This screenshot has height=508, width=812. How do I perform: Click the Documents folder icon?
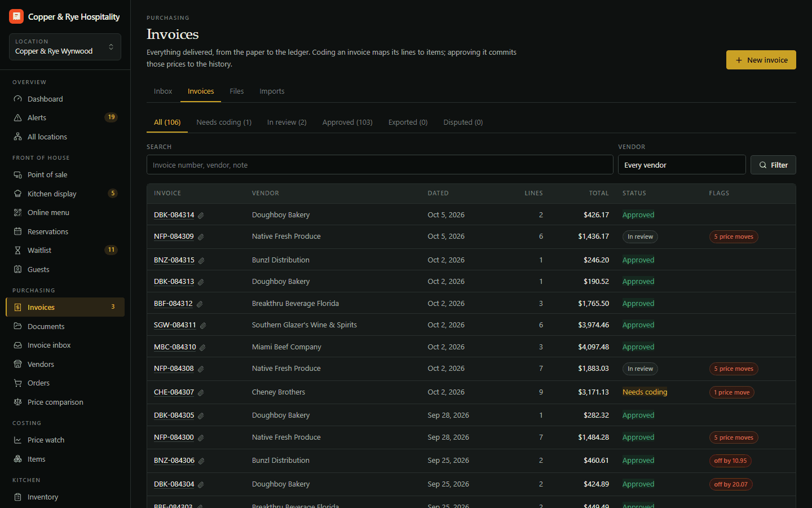17,326
